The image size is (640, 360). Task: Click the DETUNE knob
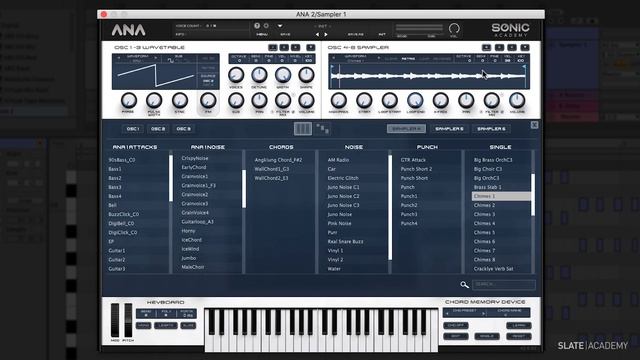click(259, 75)
